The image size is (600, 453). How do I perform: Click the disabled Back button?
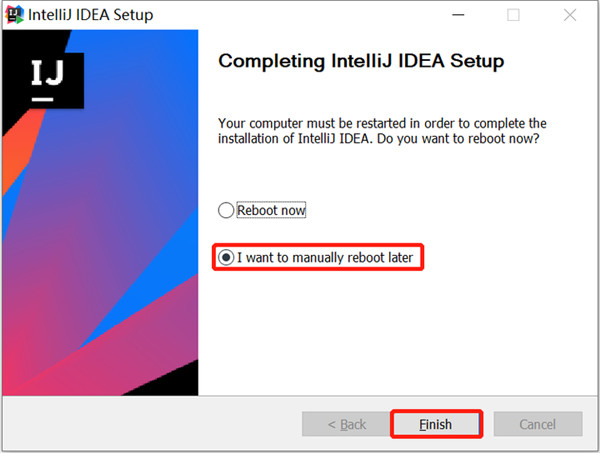(346, 424)
